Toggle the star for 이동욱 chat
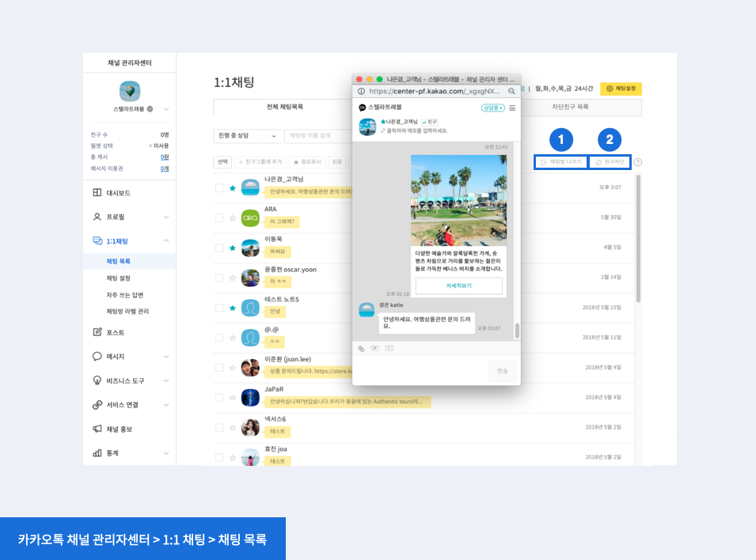Viewport: 756px width, 560px height. [233, 248]
